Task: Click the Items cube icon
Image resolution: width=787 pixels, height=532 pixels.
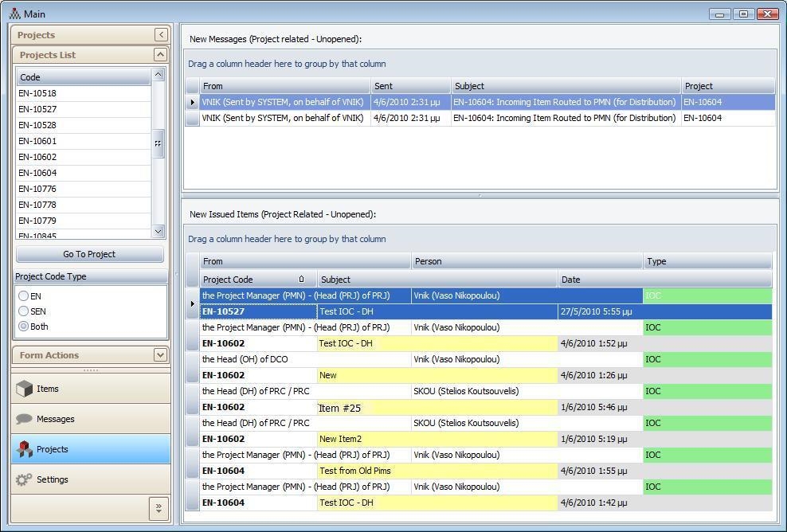Action: point(24,389)
